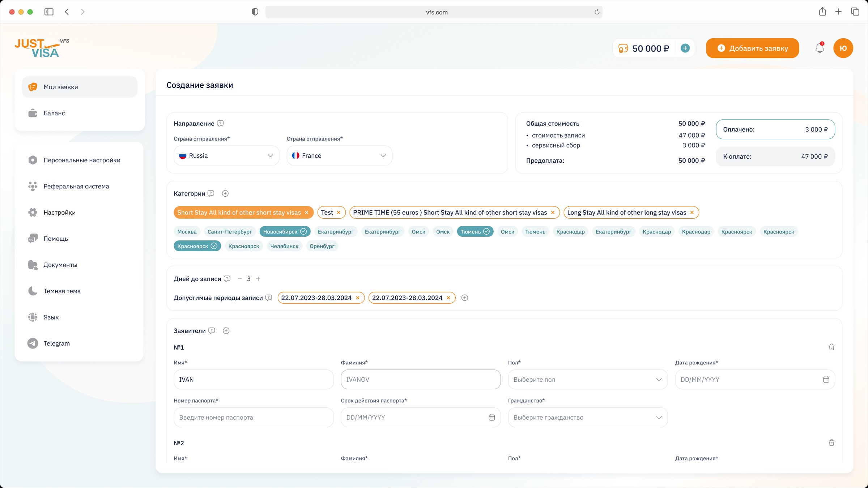Image resolution: width=868 pixels, height=488 pixels.
Task: Open Баланс in the sidebar
Action: (80, 113)
